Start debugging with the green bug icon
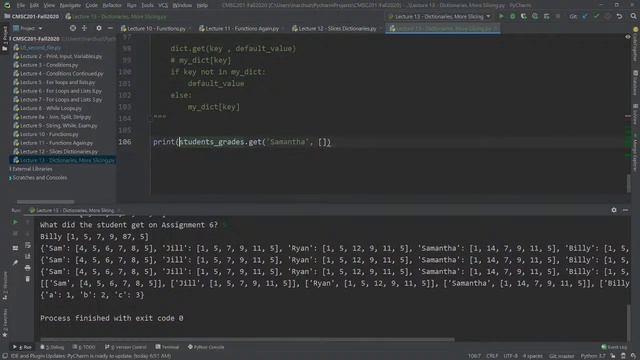This screenshot has width=640, height=360. pyautogui.click(x=512, y=16)
